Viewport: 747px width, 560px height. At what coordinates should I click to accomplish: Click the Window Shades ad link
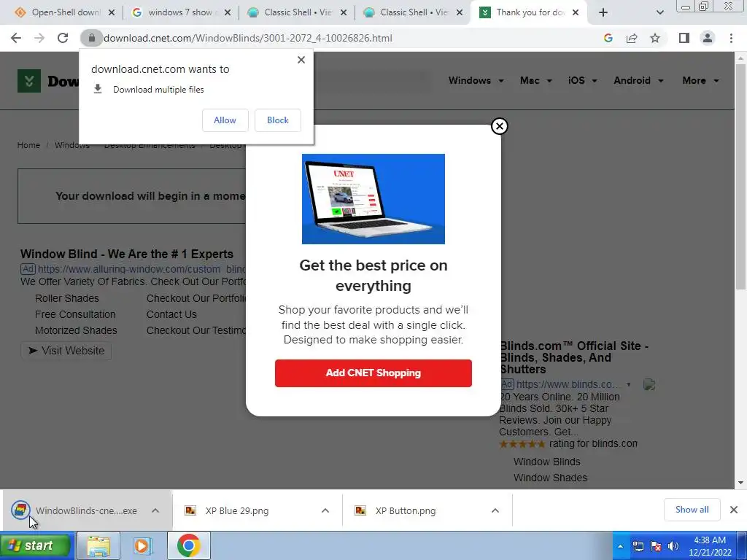click(x=550, y=478)
